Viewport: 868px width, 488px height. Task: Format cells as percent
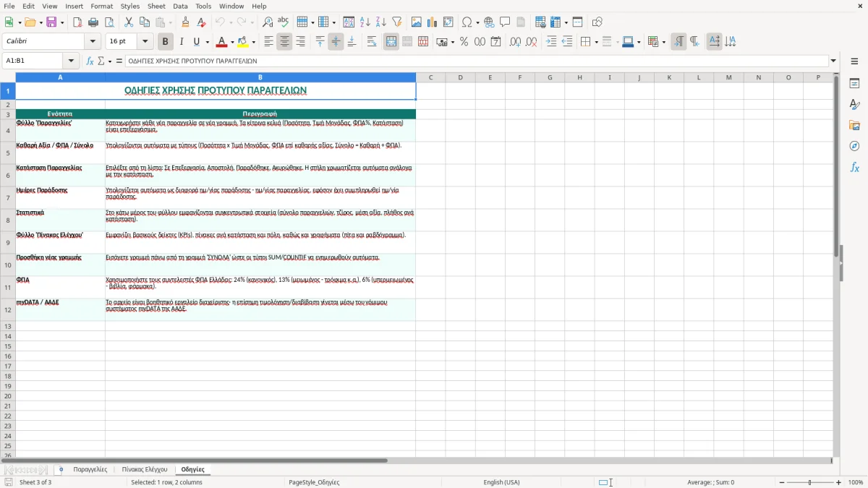tap(464, 42)
